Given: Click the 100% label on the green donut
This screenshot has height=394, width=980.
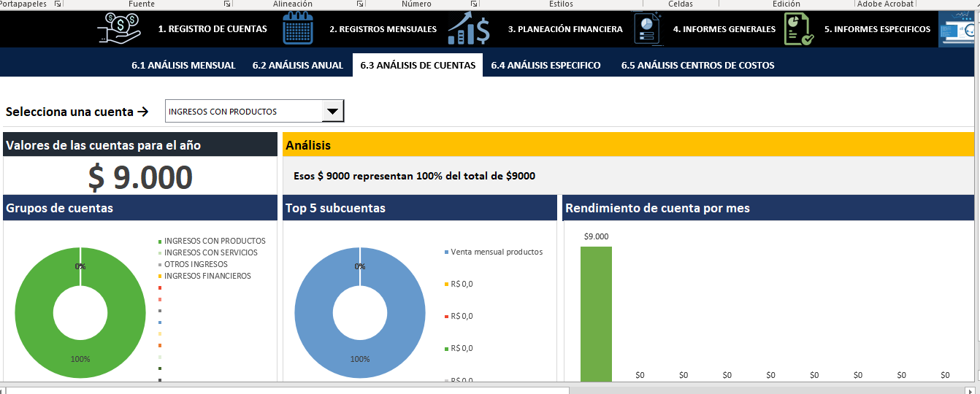Looking at the screenshot, I should (x=80, y=359).
